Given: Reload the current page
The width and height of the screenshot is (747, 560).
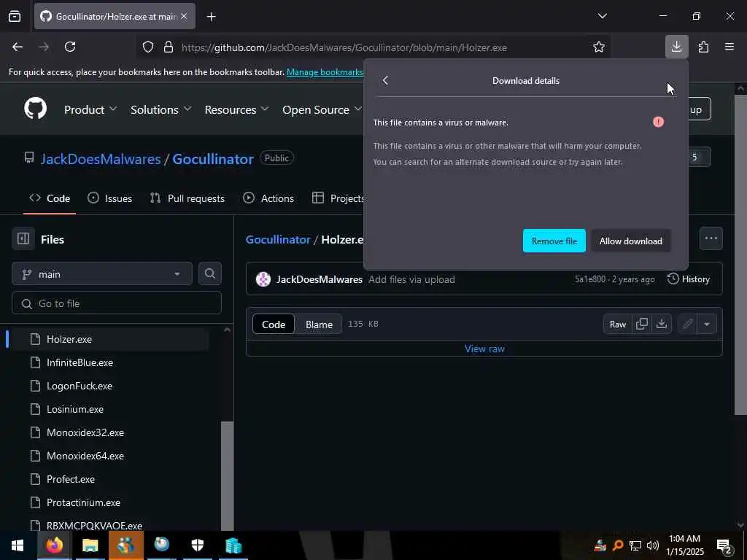Looking at the screenshot, I should click(70, 47).
